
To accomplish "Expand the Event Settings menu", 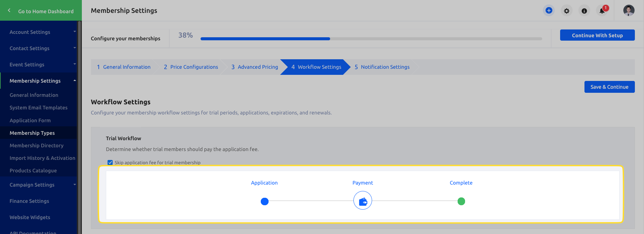I will (x=39, y=64).
